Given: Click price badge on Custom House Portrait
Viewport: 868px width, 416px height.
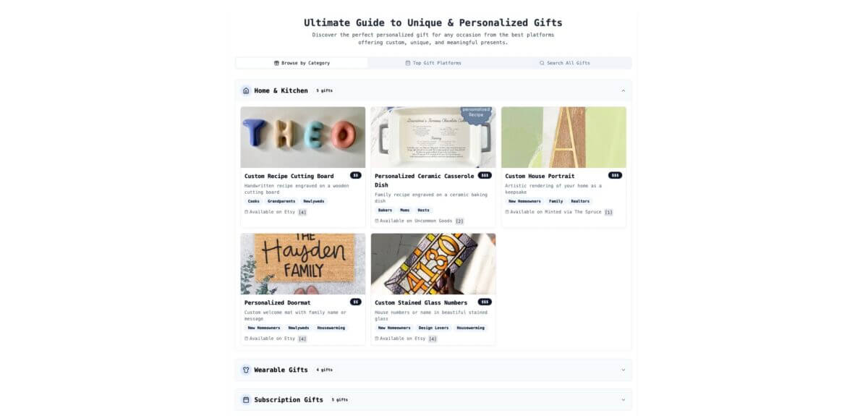Looking at the screenshot, I should click(615, 175).
